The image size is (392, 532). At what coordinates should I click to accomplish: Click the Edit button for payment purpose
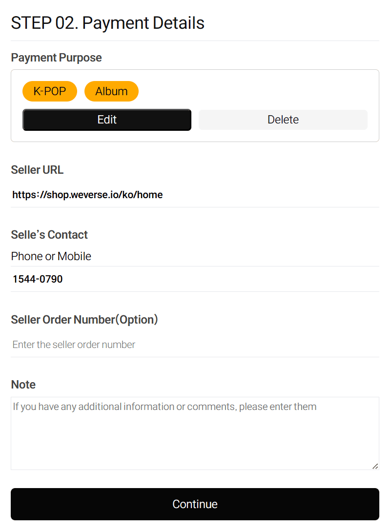(x=107, y=120)
